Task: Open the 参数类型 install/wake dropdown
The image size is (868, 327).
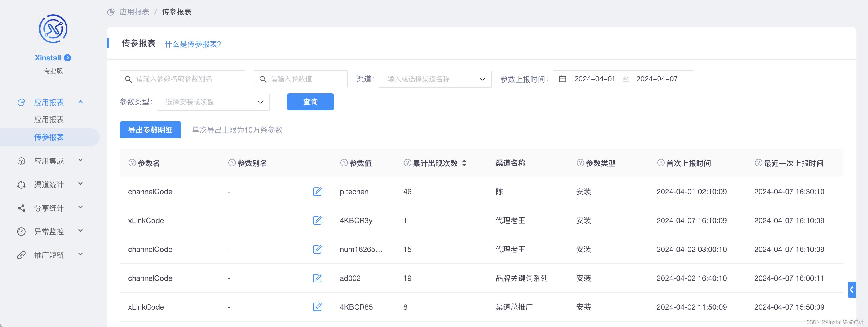Action: (213, 102)
